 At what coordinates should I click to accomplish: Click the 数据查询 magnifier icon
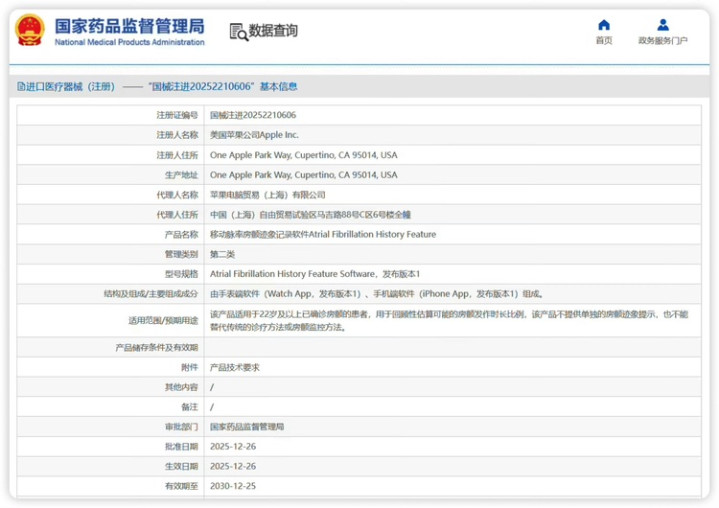[239, 32]
